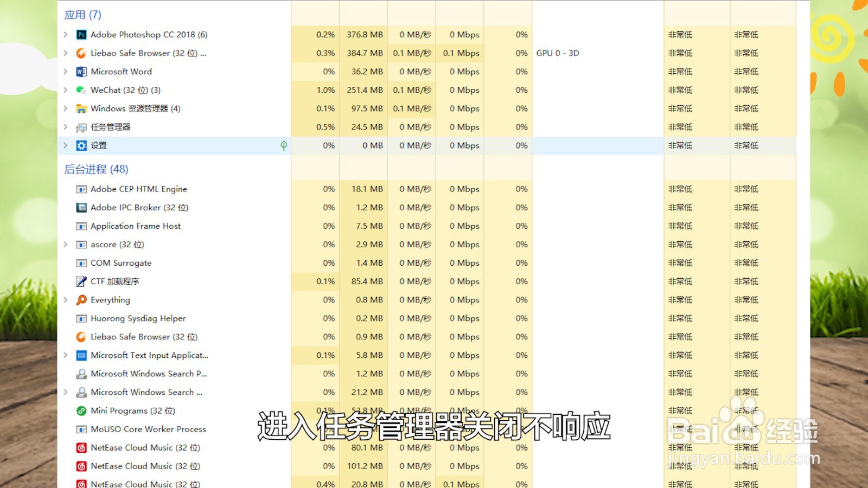Screen dimensions: 868x488
Task: Select the Mini Programs (32 位) process
Action: 133,410
